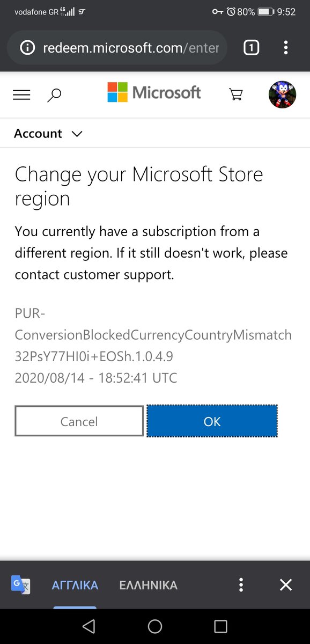The height and width of the screenshot is (644, 310).
Task: Tap the search magnifier icon
Action: pyautogui.click(x=54, y=96)
